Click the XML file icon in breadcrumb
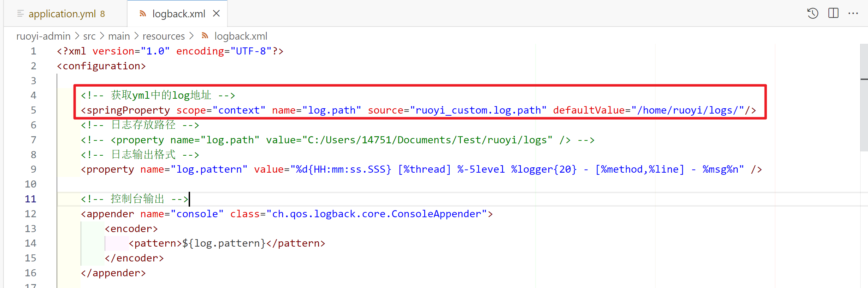868x288 pixels. (205, 36)
